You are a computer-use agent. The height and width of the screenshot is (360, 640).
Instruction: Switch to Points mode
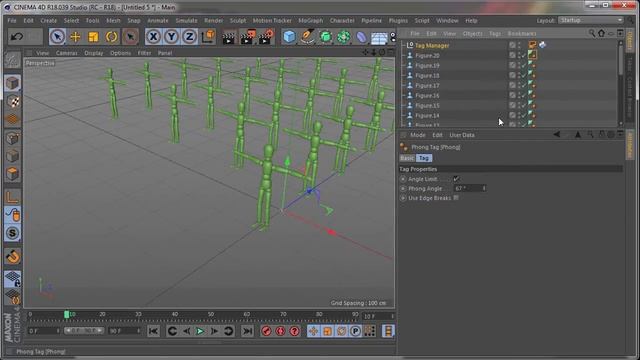(12, 138)
